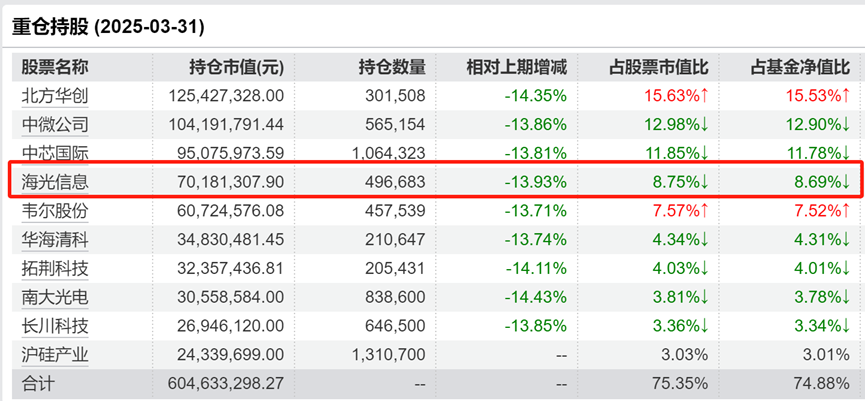Image resolution: width=865 pixels, height=401 pixels.
Task: Click the 占基金净值比 column header
Action: [x=800, y=67]
